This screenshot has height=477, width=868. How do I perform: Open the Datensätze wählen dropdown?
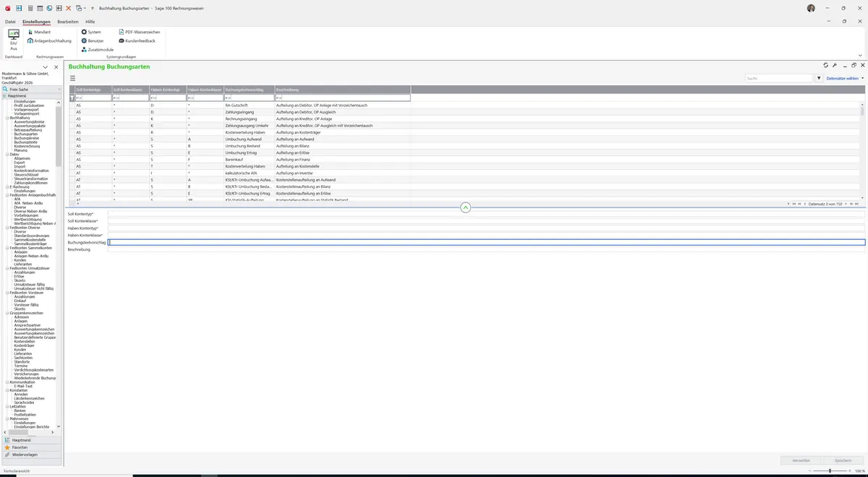click(844, 78)
